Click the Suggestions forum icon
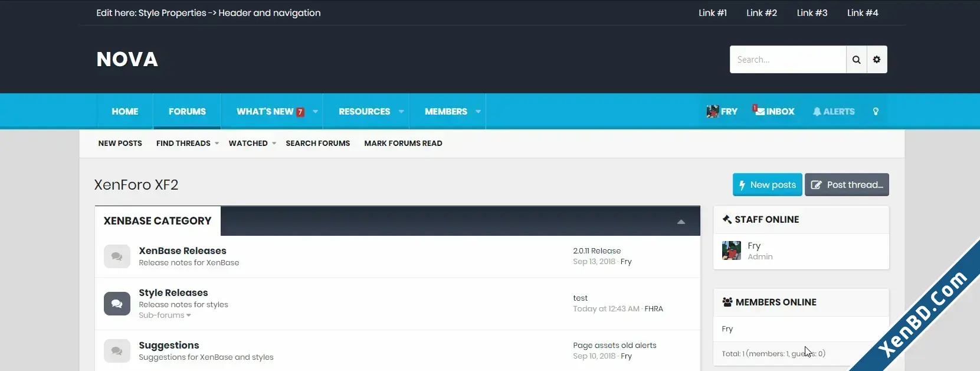 tap(117, 351)
